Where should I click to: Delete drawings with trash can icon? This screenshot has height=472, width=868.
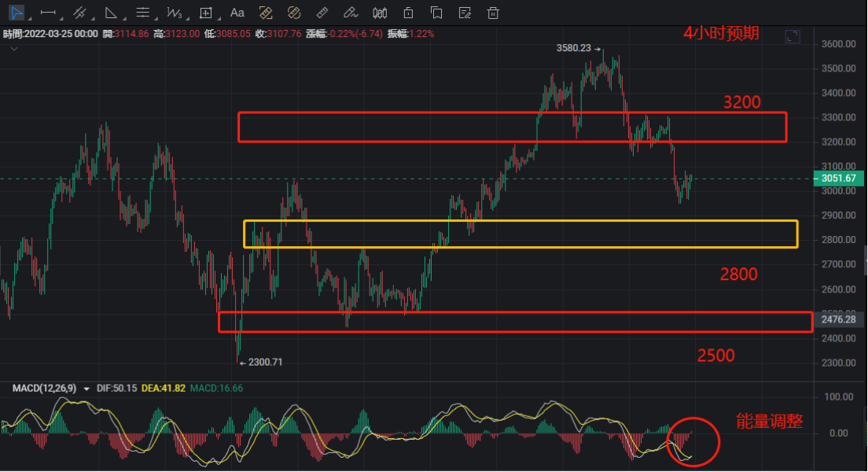coord(493,13)
